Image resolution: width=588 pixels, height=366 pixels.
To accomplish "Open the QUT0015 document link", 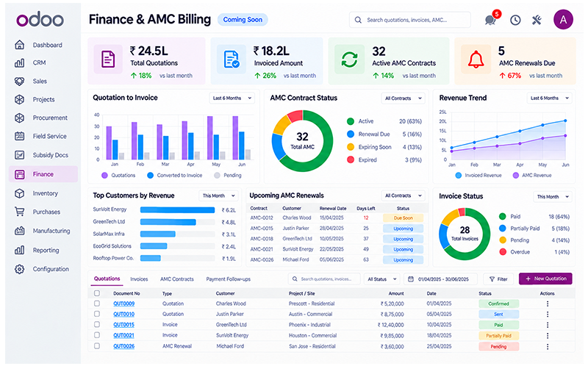I will click(123, 325).
